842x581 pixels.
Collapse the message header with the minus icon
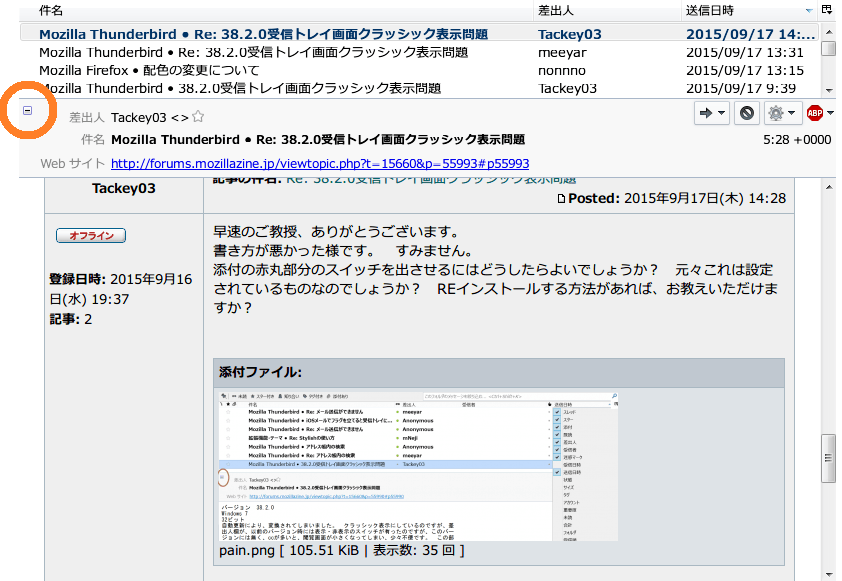tap(28, 110)
